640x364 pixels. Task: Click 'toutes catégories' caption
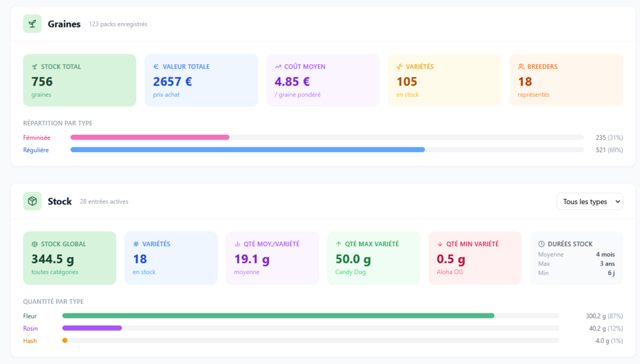click(54, 272)
